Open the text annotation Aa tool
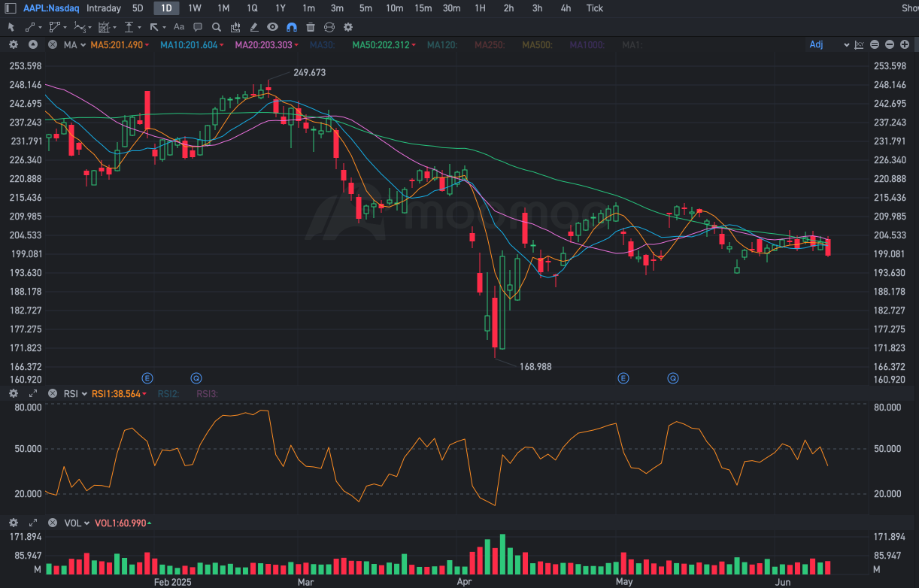This screenshot has height=588, width=919. 179,27
